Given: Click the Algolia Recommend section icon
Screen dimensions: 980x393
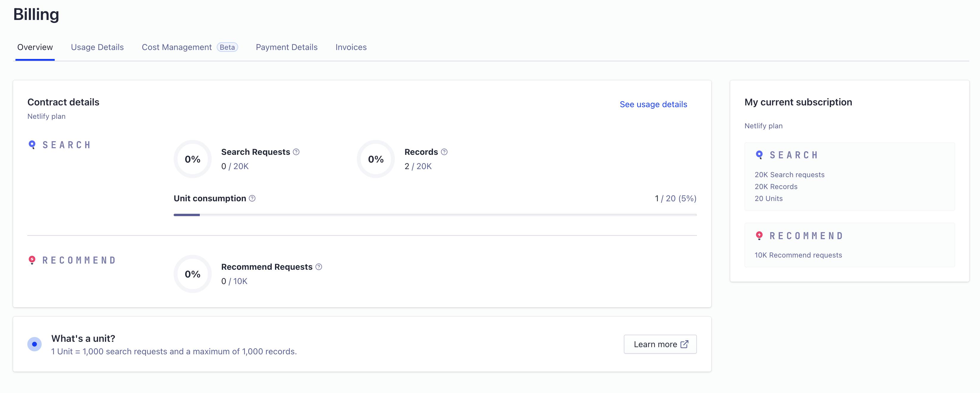Looking at the screenshot, I should tap(32, 259).
